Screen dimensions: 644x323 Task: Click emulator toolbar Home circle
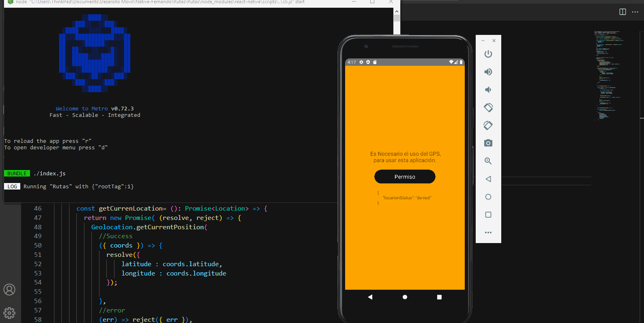(x=488, y=197)
